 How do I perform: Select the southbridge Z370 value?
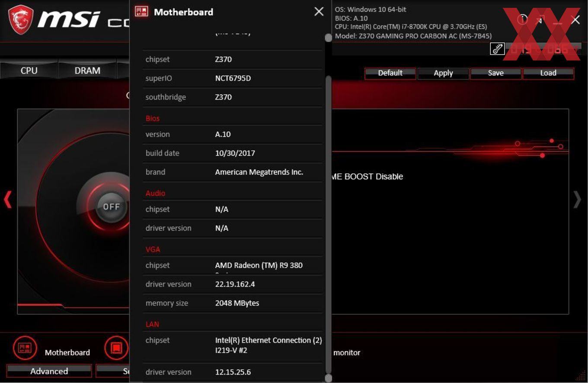(224, 97)
